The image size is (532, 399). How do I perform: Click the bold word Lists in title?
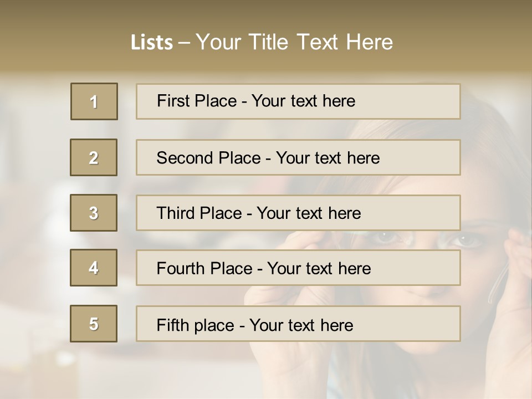152,43
